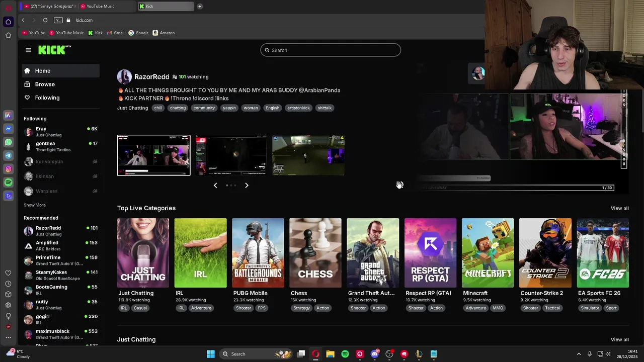644x362 pixels.
Task: View all Top Live Categories
Action: (619, 208)
